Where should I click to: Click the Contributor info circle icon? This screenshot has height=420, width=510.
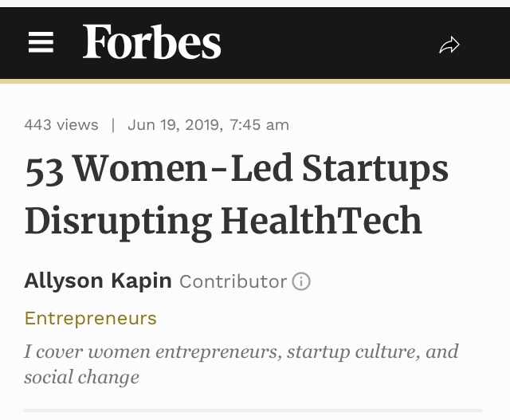(x=301, y=281)
